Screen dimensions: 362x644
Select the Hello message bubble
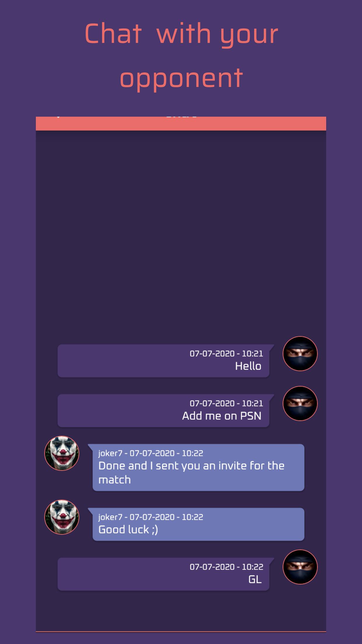pos(166,361)
